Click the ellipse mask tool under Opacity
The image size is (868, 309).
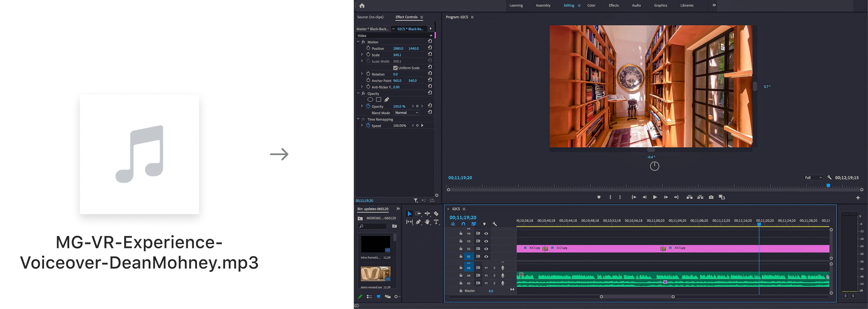pyautogui.click(x=370, y=100)
